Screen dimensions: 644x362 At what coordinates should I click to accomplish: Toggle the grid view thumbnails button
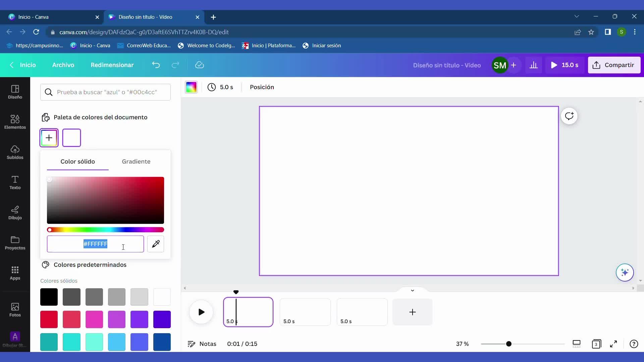(596, 344)
